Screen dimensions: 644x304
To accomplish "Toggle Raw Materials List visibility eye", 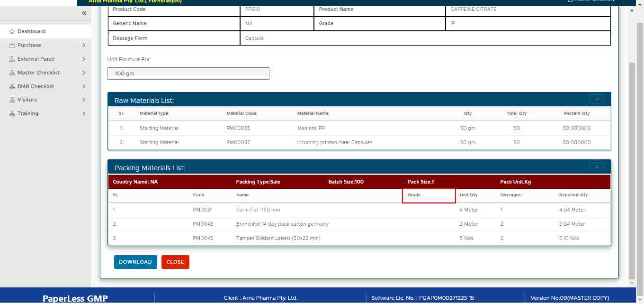I will pyautogui.click(x=597, y=99).
